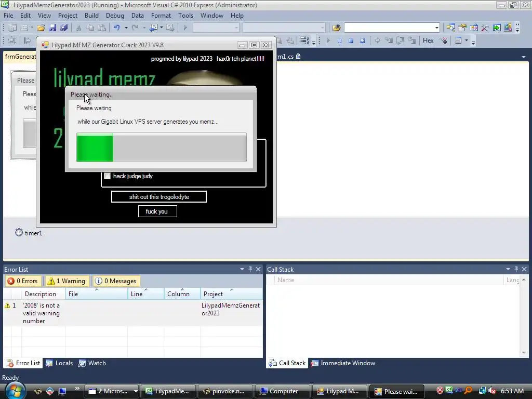532x399 pixels.
Task: Toggle the 0 Errors filter
Action: point(23,281)
